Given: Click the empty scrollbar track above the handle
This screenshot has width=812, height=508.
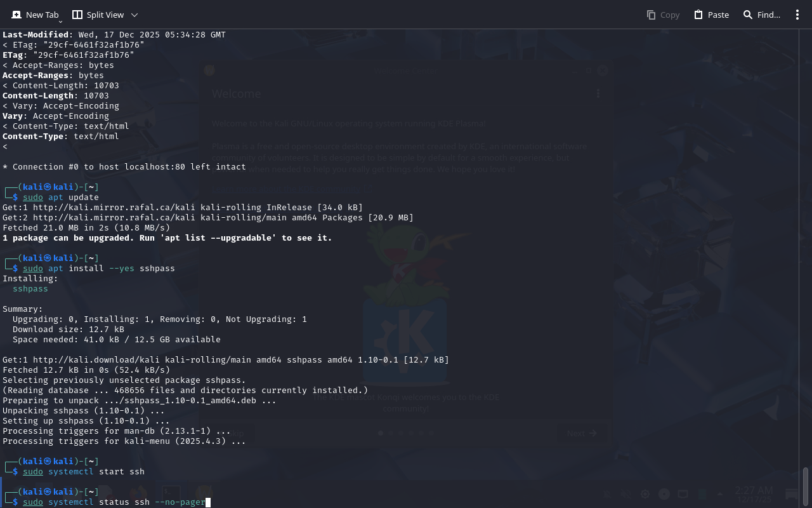Looking at the screenshot, I should tap(806, 254).
